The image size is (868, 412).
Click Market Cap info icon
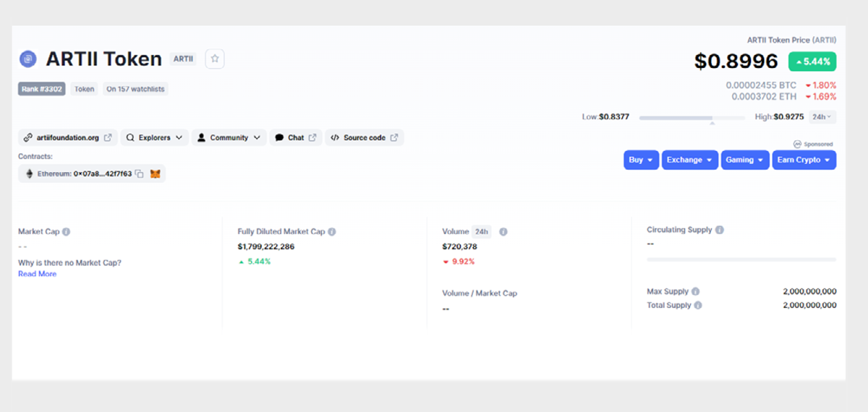coord(66,232)
